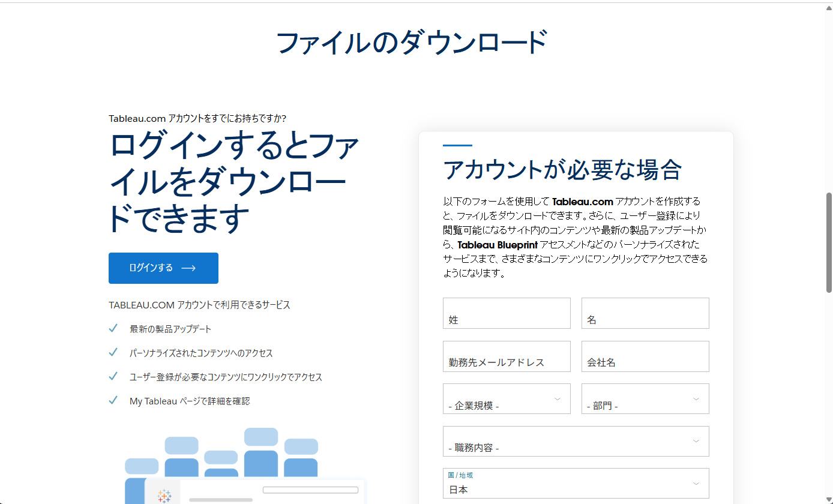
Task: Click the Tableau logo in the illustration
Action: point(164,496)
